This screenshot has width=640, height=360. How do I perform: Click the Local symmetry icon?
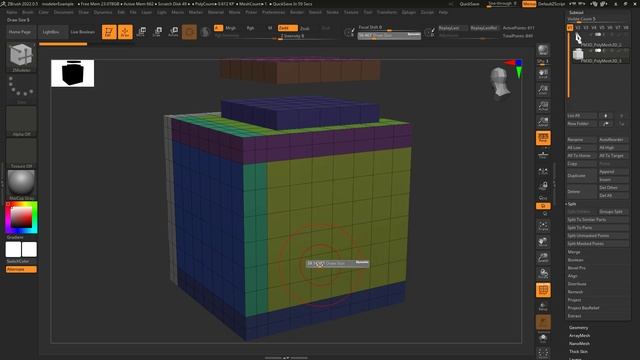click(x=543, y=172)
